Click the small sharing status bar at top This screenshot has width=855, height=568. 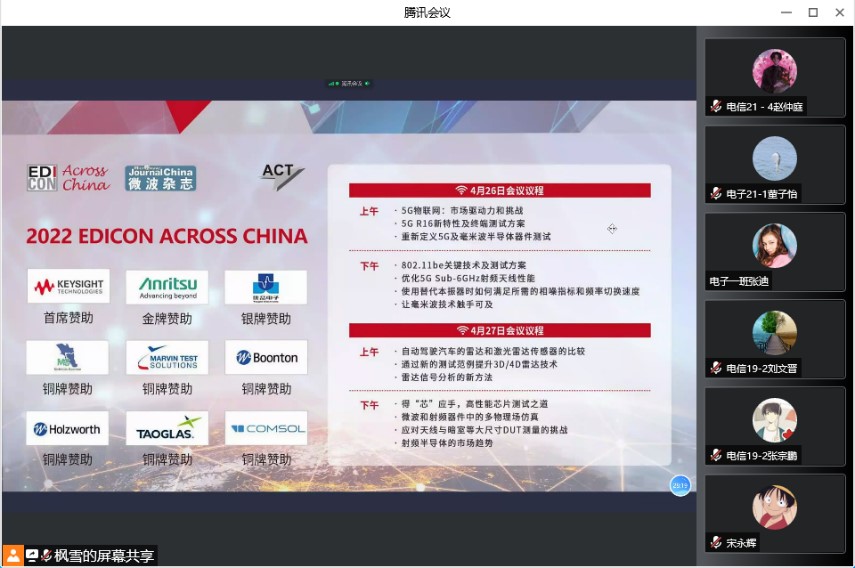click(x=349, y=83)
